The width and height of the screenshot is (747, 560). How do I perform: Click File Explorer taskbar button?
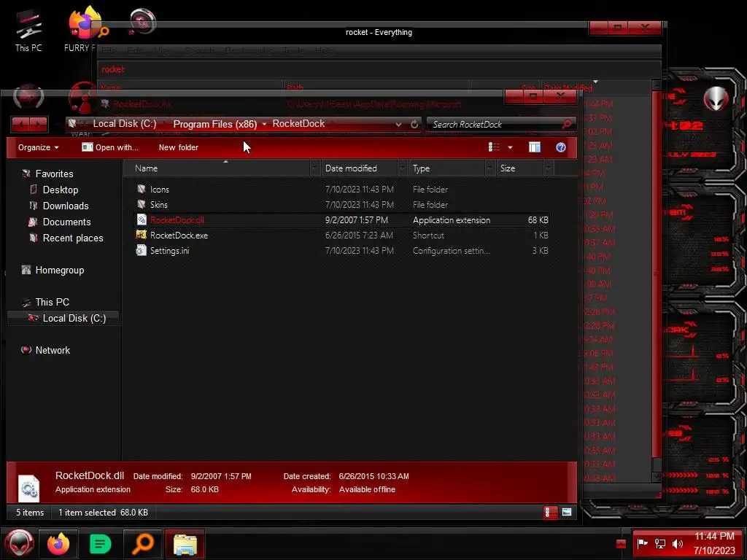pos(185,543)
